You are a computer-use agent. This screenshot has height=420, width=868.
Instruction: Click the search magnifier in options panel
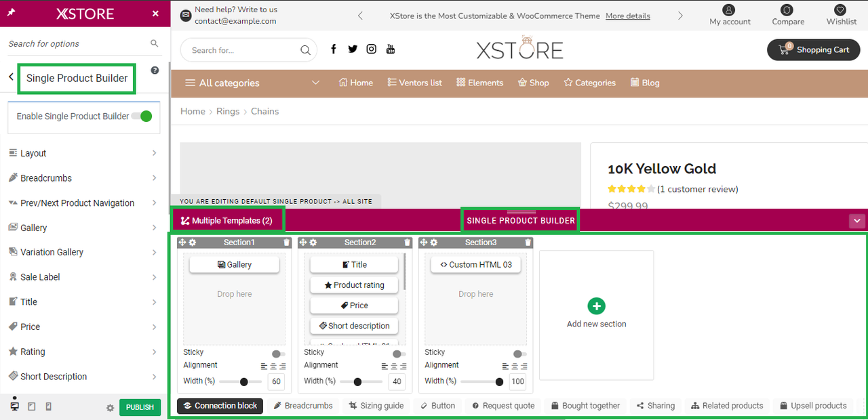click(x=154, y=43)
